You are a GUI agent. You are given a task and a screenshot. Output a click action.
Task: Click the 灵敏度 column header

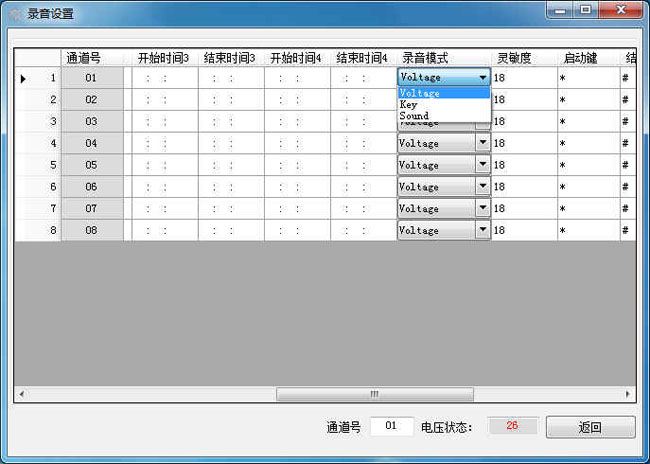coord(513,58)
